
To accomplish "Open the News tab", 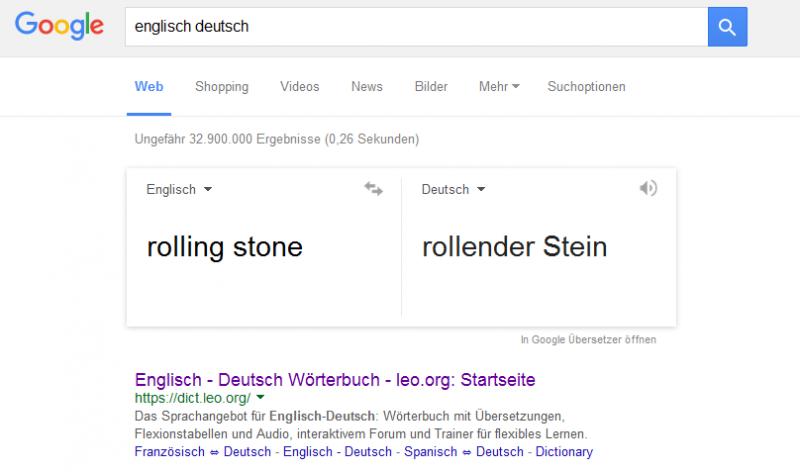I will pos(367,86).
